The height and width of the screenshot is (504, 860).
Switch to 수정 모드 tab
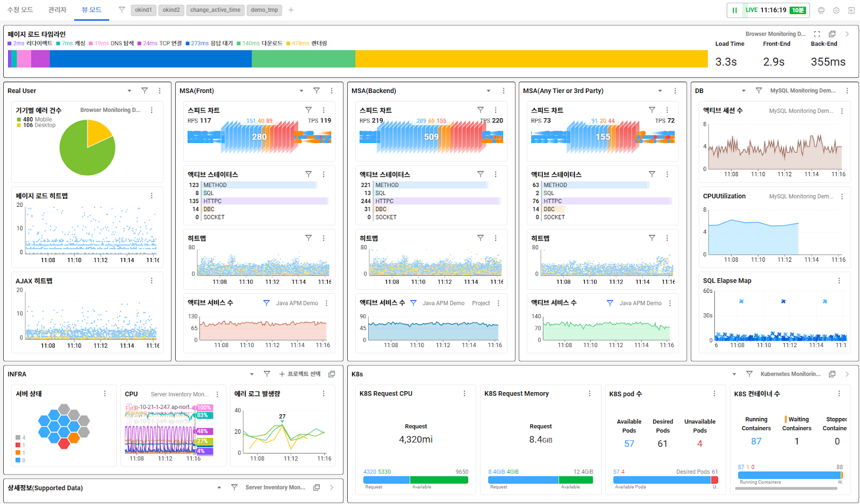point(20,10)
